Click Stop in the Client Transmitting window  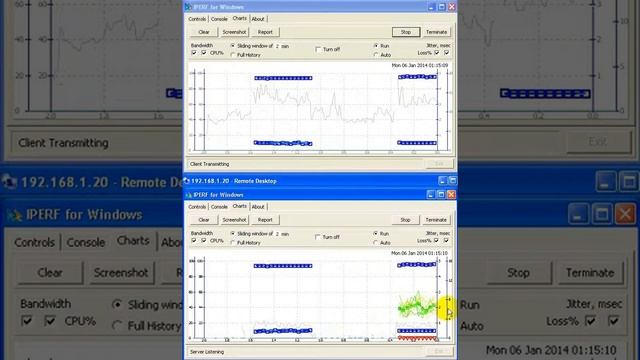[406, 32]
